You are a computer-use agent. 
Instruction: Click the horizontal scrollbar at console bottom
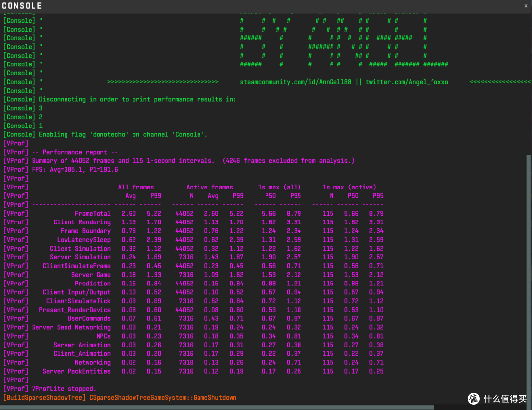tap(217, 407)
